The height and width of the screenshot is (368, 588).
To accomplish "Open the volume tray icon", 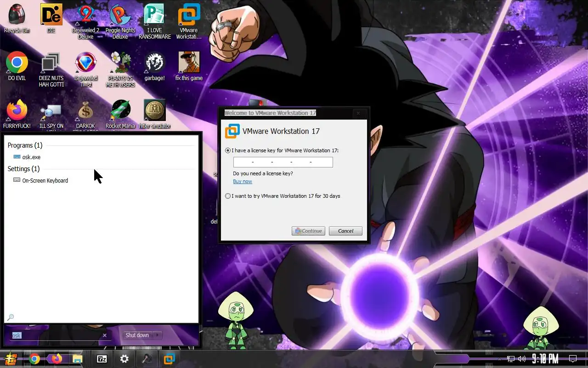I will click(x=521, y=359).
